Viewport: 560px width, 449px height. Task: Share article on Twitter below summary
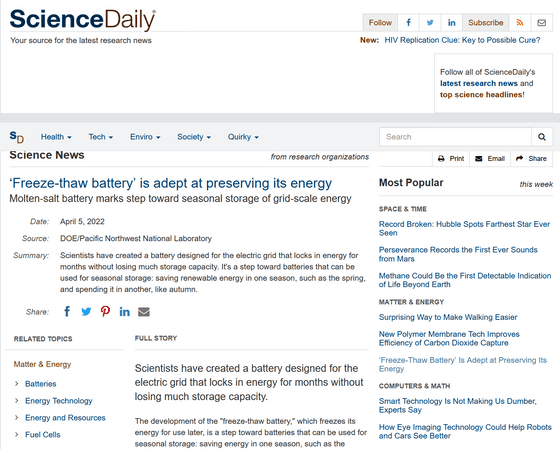86,312
